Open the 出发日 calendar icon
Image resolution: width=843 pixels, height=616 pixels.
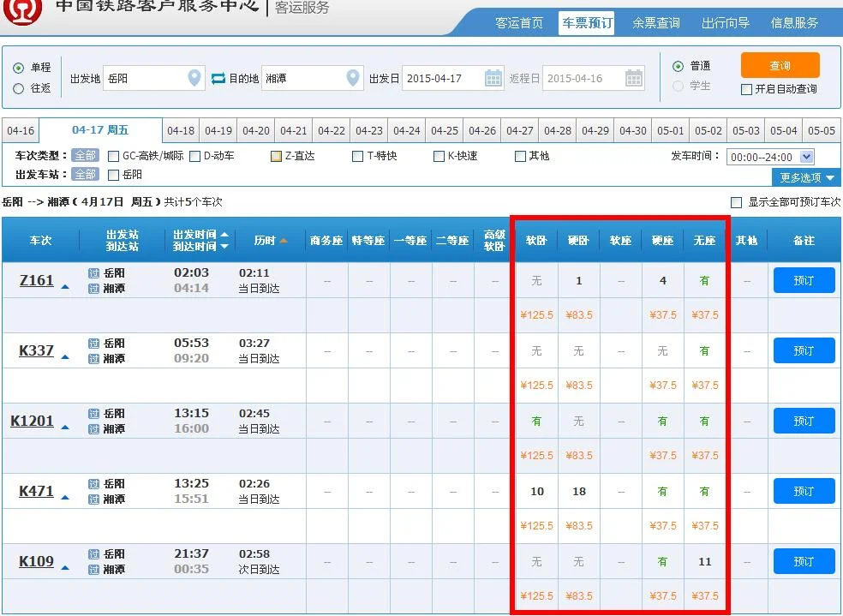tap(494, 77)
